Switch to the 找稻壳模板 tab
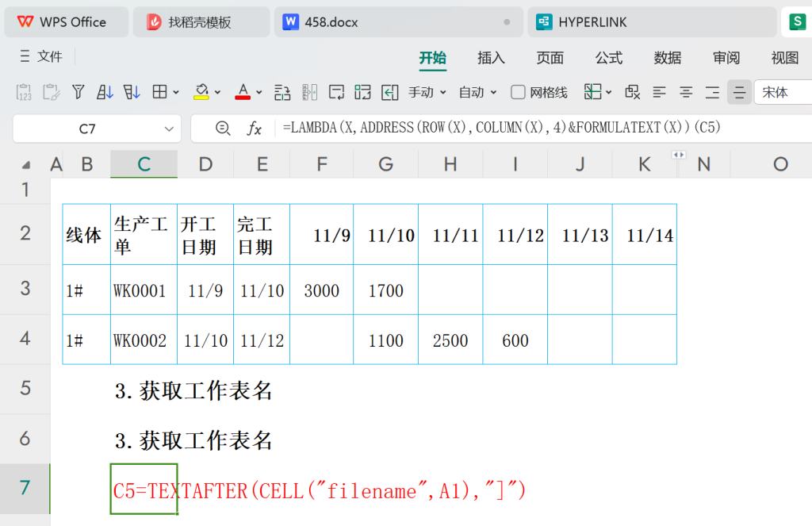Viewport: 812px width, 526px height. 201,21
